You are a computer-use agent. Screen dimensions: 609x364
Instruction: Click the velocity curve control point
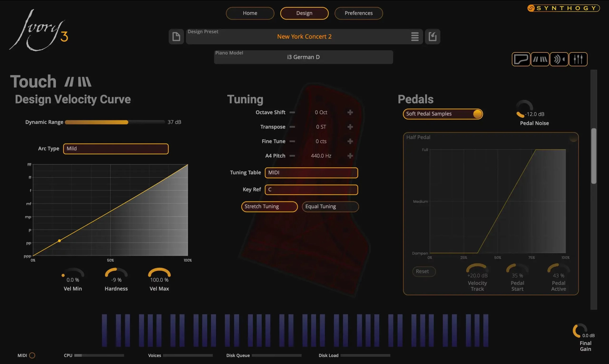[x=59, y=241]
